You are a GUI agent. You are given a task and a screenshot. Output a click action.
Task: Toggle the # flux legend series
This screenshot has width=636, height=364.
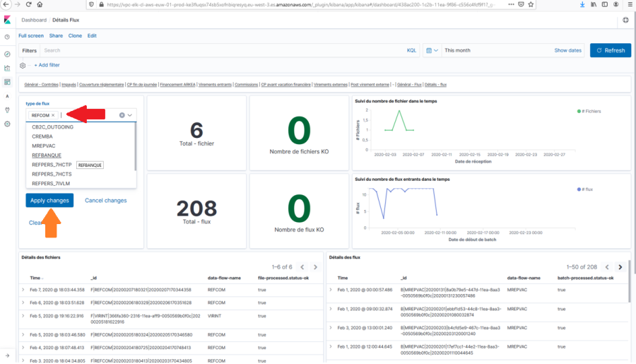(587, 189)
